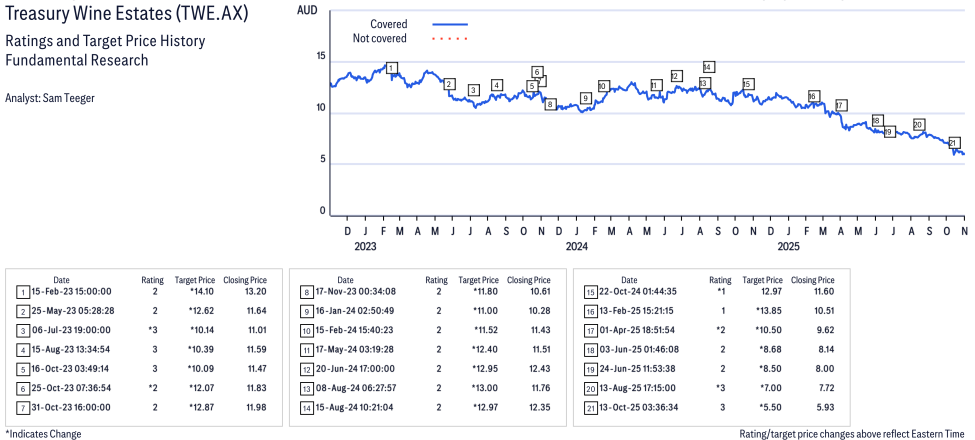Click the red dotted Not covered legend
Viewport: 975px width, 440px height.
(x=450, y=39)
